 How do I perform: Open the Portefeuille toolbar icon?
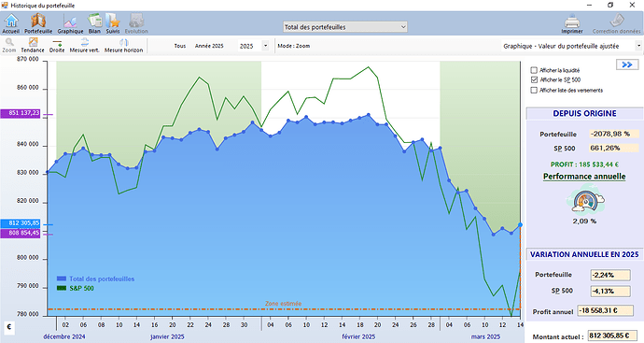tap(38, 24)
